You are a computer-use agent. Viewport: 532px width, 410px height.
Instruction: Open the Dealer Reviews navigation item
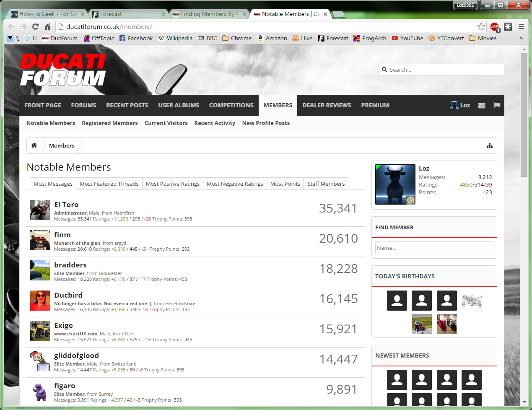click(x=327, y=105)
